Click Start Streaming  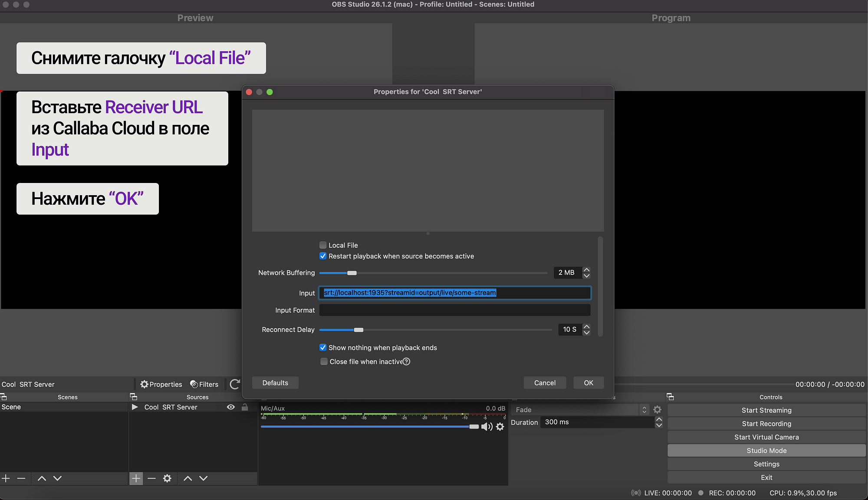tap(766, 410)
